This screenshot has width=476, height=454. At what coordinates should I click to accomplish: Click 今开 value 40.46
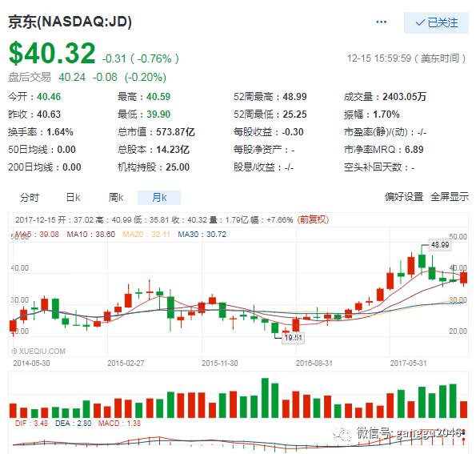[49, 97]
